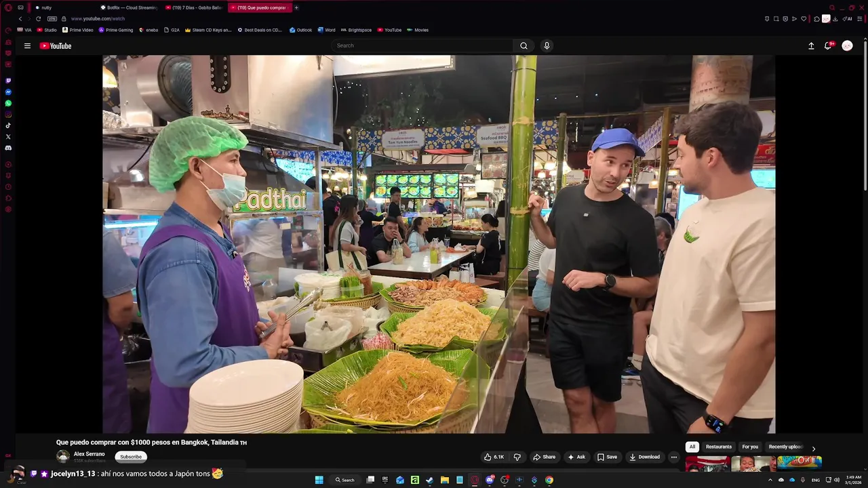Show more filter chips with right arrow

coord(814,449)
